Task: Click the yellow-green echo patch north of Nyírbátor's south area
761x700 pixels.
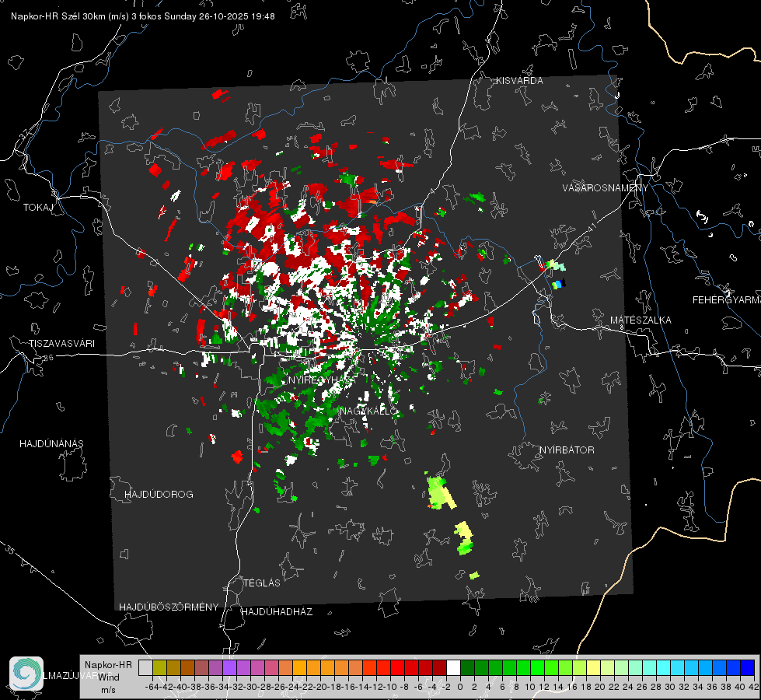Action: click(440, 493)
